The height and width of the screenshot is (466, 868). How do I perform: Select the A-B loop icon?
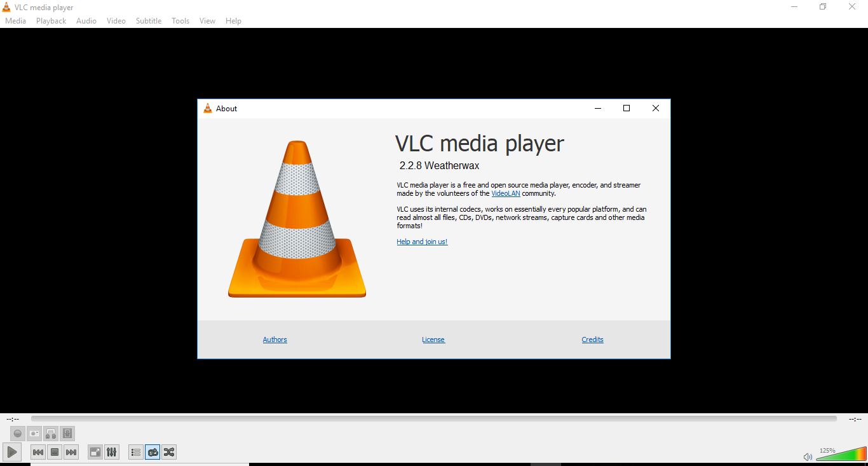tap(51, 433)
